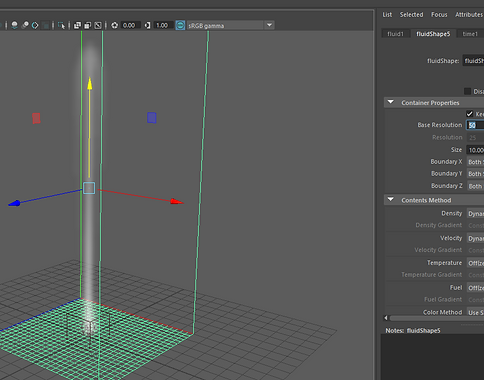Screen dimensions: 484x380
Task: Toggle the Disable checkbox above Container Properties
Action: pyautogui.click(x=468, y=91)
